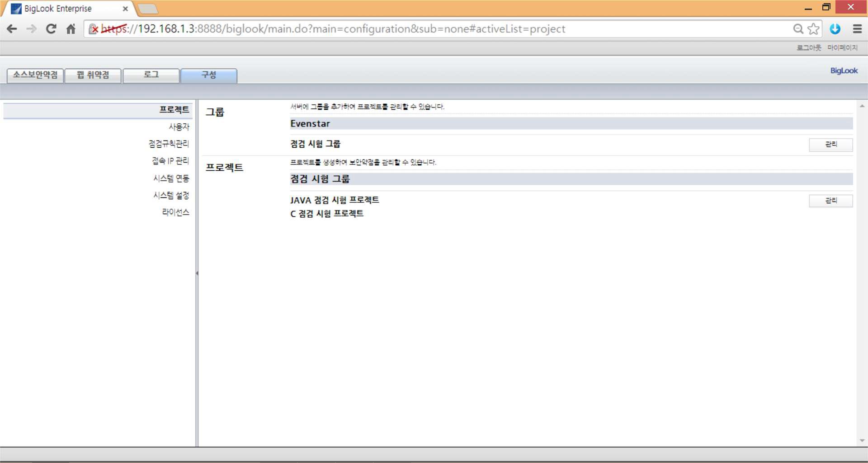Open the 로그 tab

tap(151, 75)
